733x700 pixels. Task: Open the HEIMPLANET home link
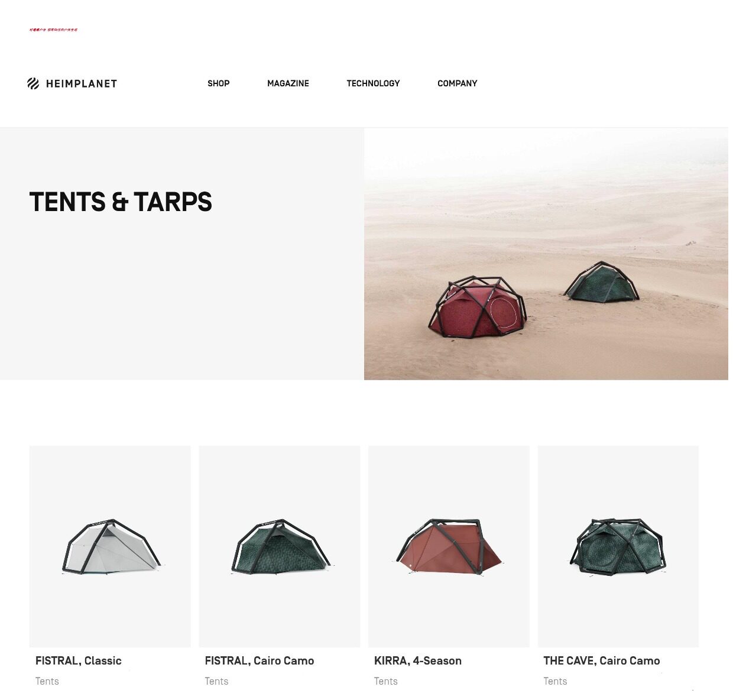coord(72,83)
